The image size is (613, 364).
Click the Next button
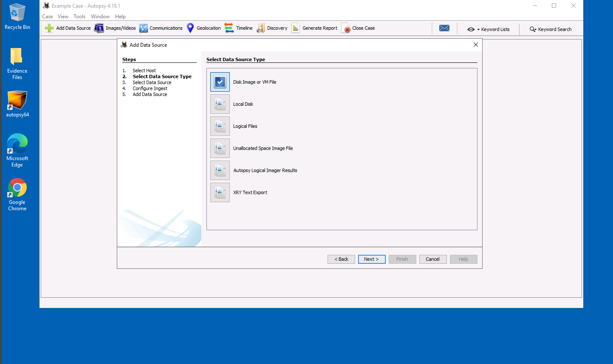pyautogui.click(x=372, y=259)
